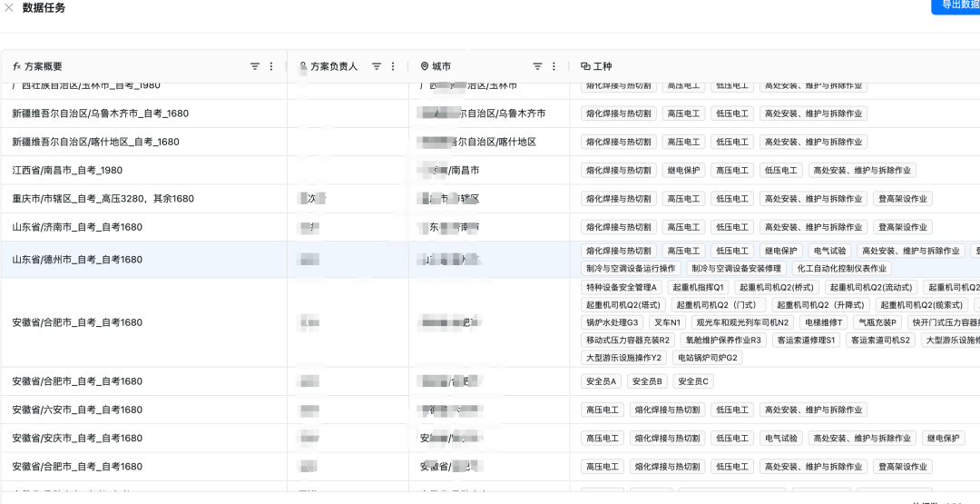Click 继电保护 tag in 南昌市 row
980x504 pixels.
point(684,170)
